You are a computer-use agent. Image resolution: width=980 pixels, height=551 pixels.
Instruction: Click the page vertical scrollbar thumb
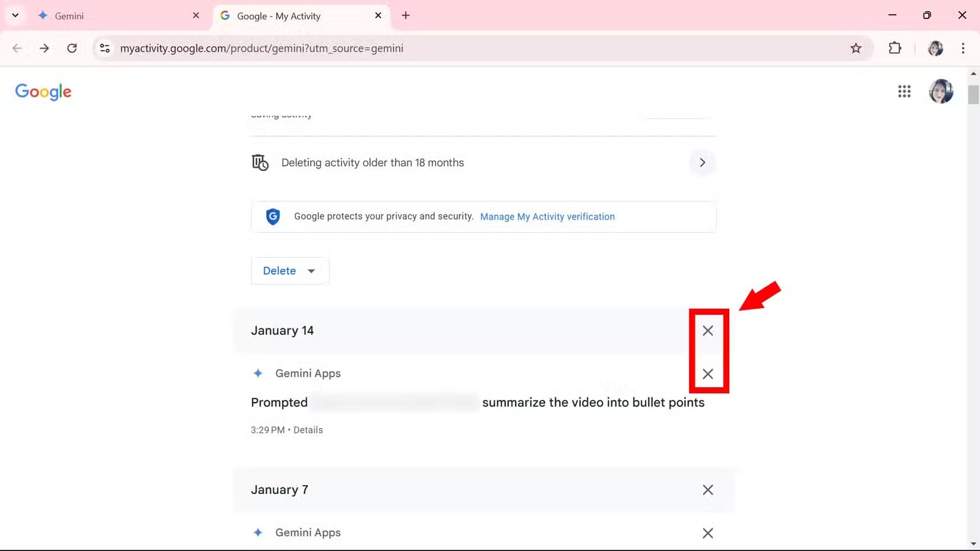[x=973, y=94]
